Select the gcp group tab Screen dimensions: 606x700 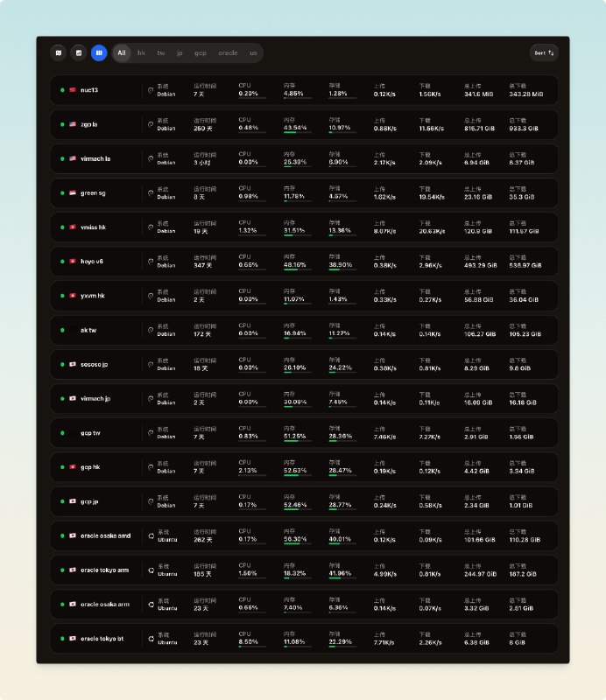201,53
